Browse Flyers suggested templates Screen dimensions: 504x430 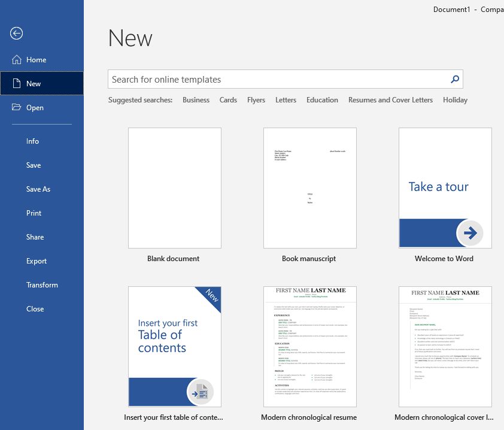click(x=256, y=100)
